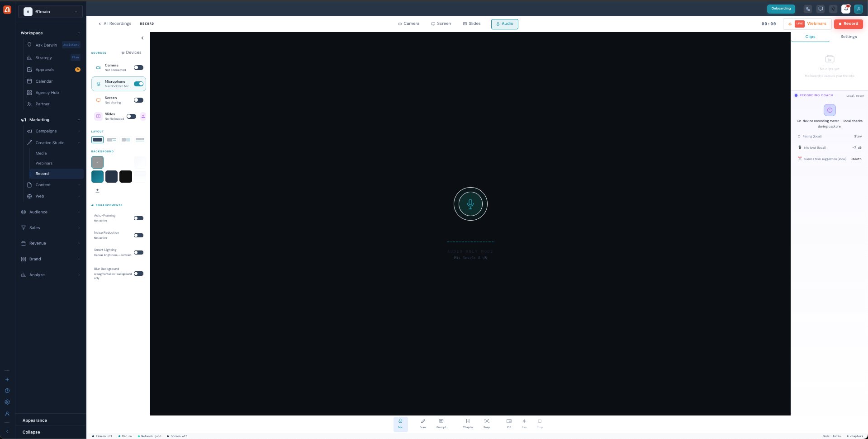Open the chat messages icon
Screen dimensions: 868x439
pyautogui.click(x=821, y=9)
